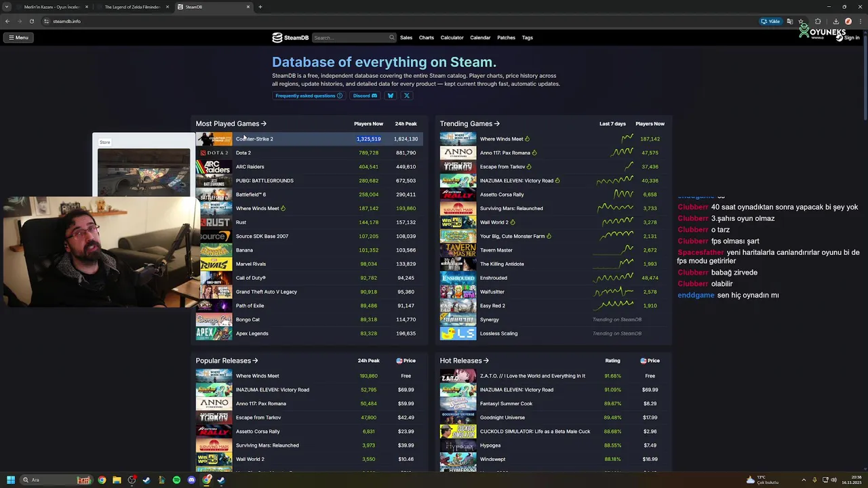The width and height of the screenshot is (868, 488).
Task: Open the browser extensions puzzle icon
Action: pyautogui.click(x=818, y=21)
